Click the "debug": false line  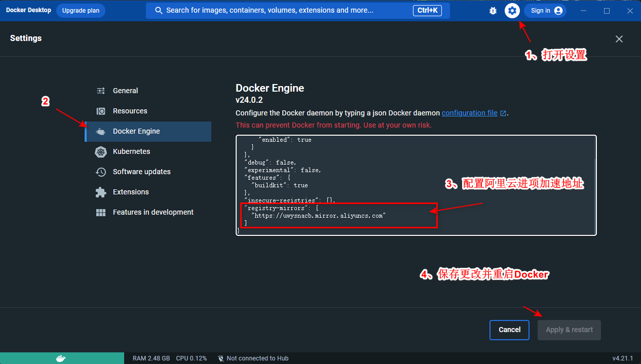coord(270,162)
